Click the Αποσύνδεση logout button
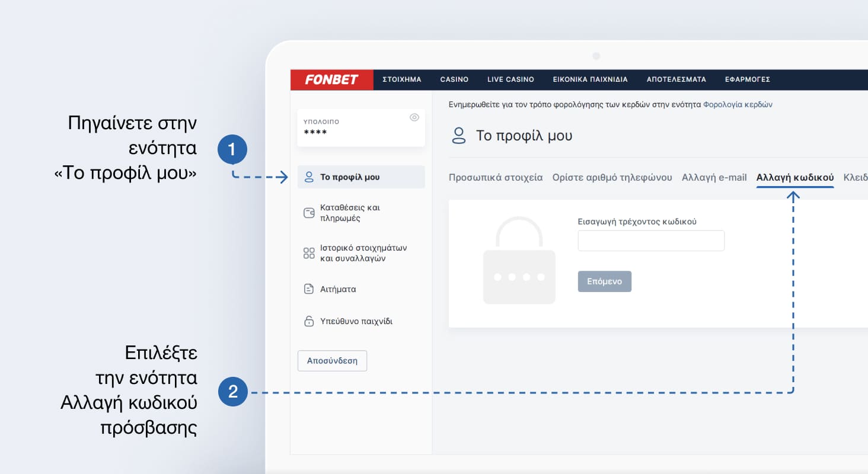868x474 pixels. click(332, 361)
